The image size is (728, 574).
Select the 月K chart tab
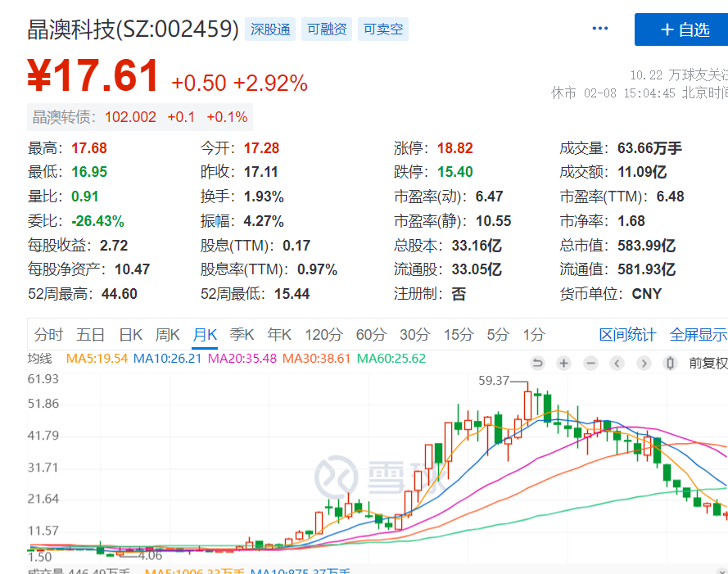pos(205,334)
